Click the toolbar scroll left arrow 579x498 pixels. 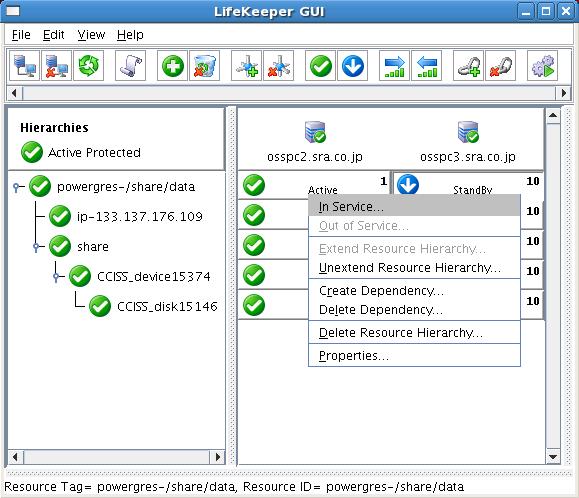pos(14,93)
